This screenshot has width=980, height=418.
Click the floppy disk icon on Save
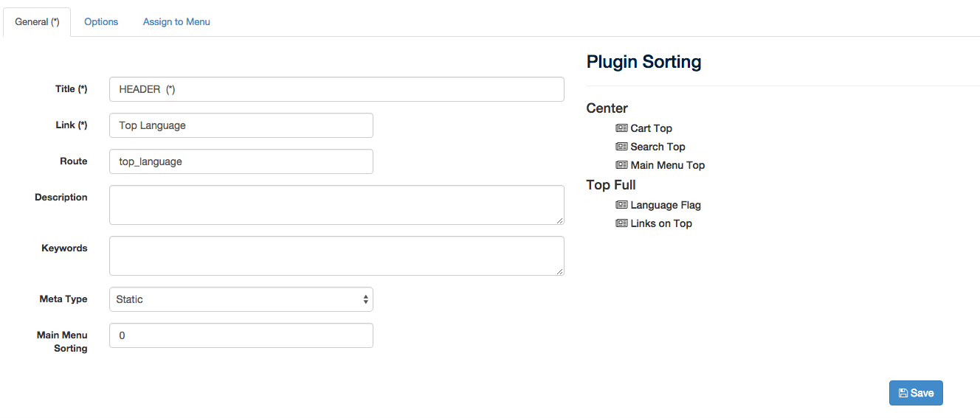click(x=903, y=393)
